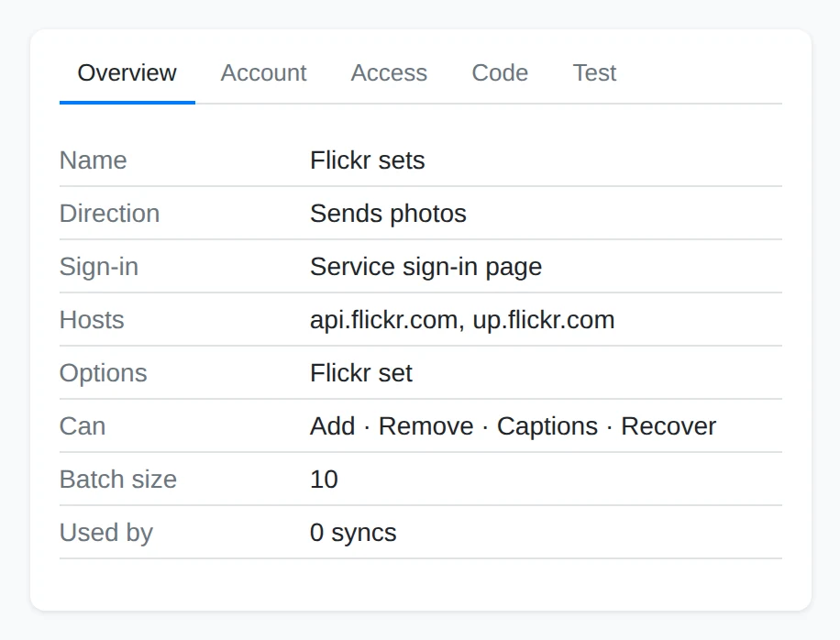Select the batch size value '10'
This screenshot has height=640, width=840.
(x=324, y=480)
